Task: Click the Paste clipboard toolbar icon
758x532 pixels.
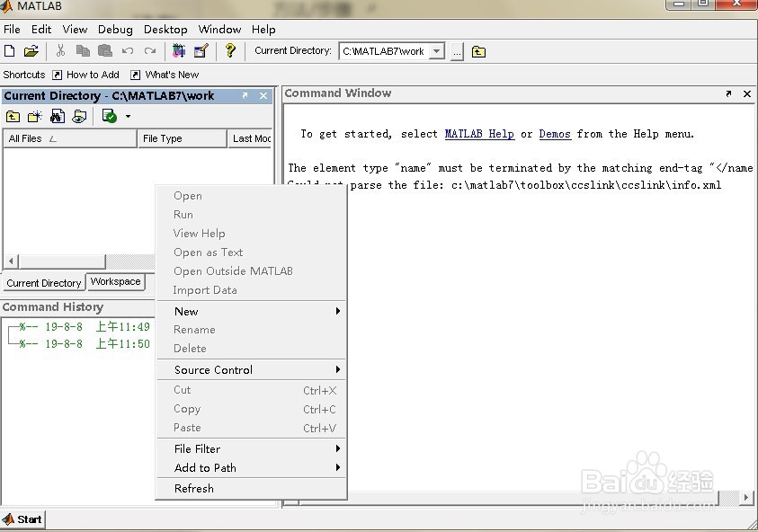Action: (x=105, y=50)
